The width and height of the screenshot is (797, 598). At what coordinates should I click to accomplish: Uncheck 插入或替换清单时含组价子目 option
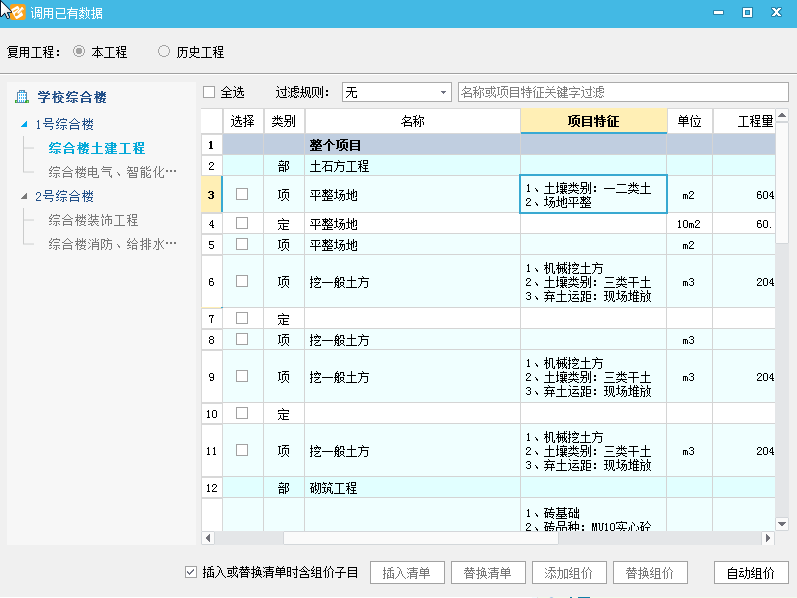coord(191,573)
